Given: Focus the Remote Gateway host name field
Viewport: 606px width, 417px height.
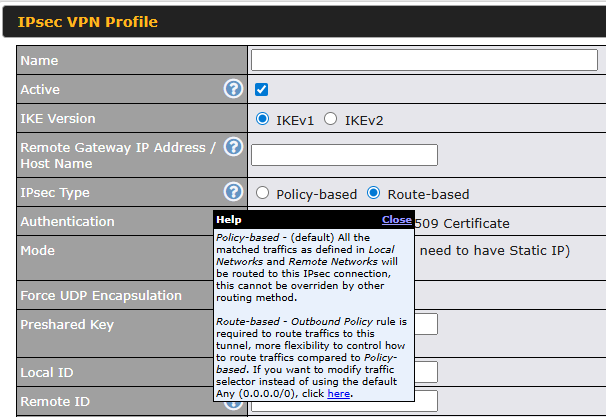Looking at the screenshot, I should (344, 155).
